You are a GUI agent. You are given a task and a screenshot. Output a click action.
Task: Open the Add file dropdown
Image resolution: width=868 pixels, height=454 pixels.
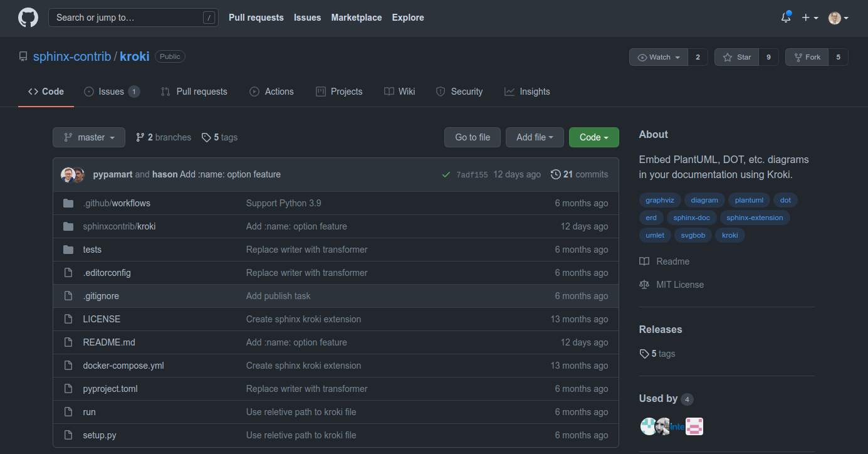[x=535, y=137]
